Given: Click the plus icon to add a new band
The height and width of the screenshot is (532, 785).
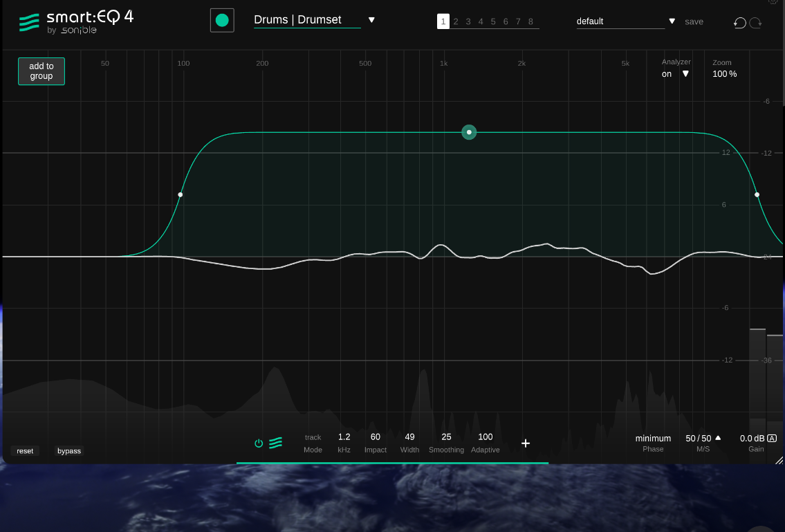Looking at the screenshot, I should pos(526,443).
